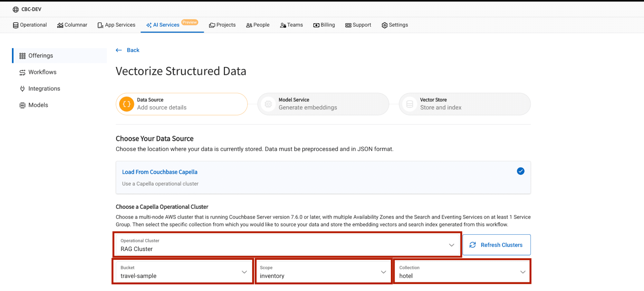Click the globe icon beside CBC-DEV
The width and height of the screenshot is (644, 291).
coord(15,9)
